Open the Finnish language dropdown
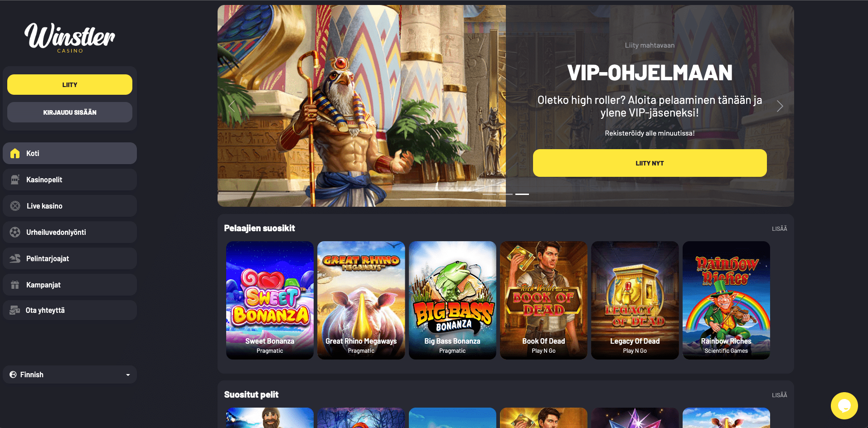Image resolution: width=868 pixels, height=428 pixels. (x=70, y=374)
